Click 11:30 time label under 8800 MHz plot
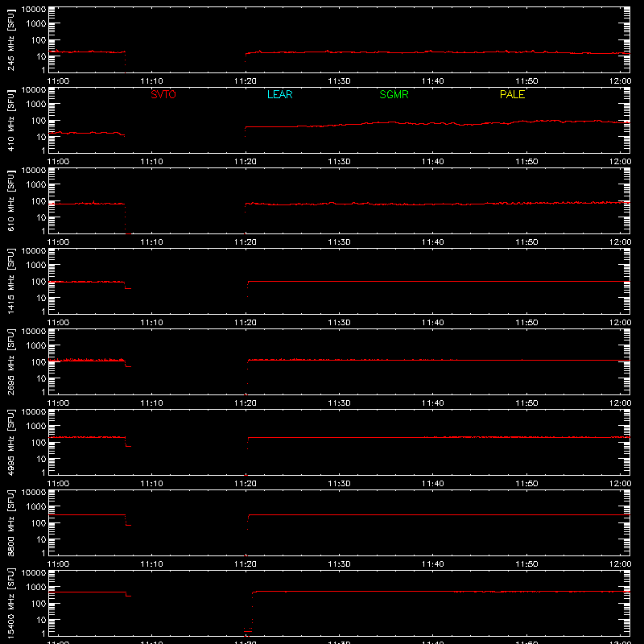Viewport: 644px width, 644px height. point(339,564)
